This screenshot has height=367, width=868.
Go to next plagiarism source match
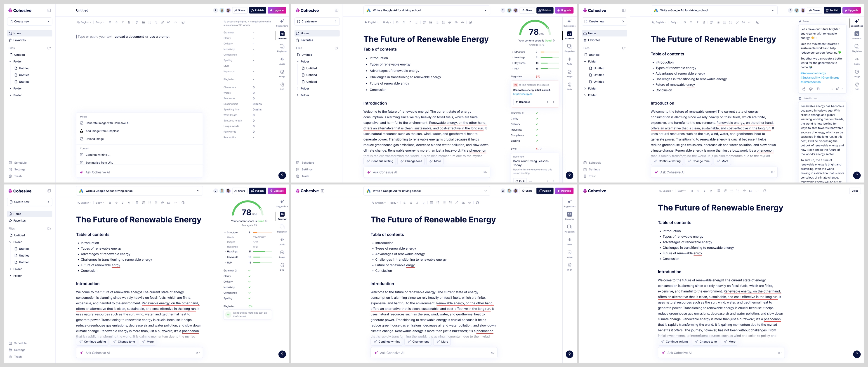[x=553, y=102]
